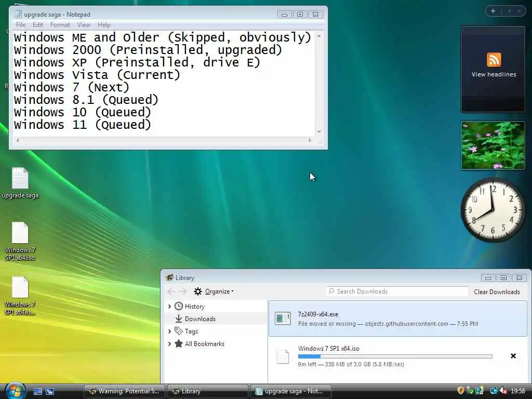
Task: Select the 7z2409-x64.exe download entry name
Action: (x=318, y=314)
